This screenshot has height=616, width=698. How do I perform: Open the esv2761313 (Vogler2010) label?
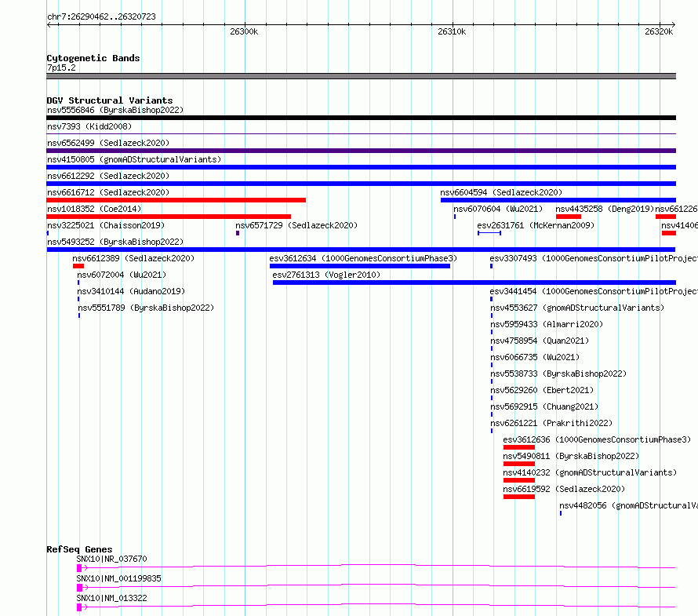(x=326, y=275)
